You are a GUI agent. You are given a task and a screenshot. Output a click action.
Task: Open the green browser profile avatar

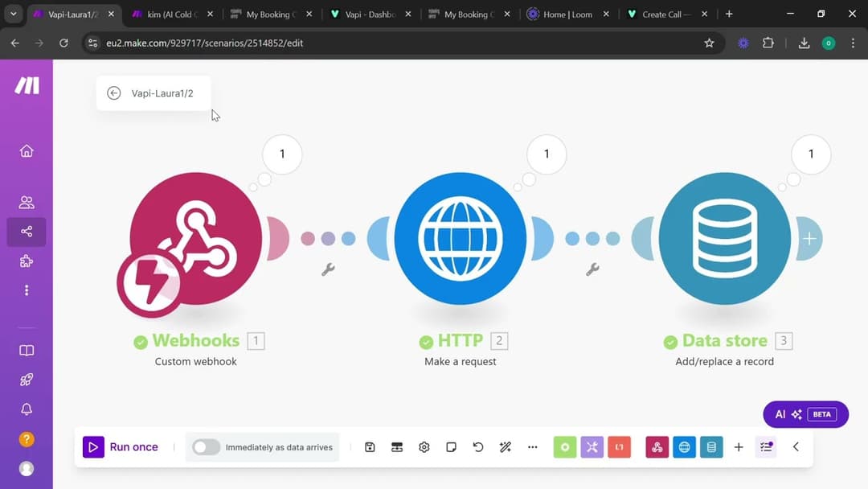tap(829, 43)
